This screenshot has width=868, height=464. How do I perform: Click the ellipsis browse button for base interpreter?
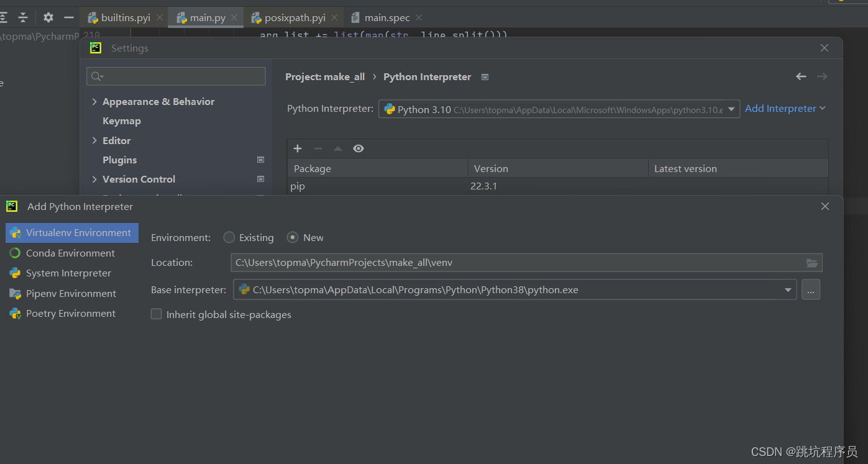pyautogui.click(x=811, y=289)
